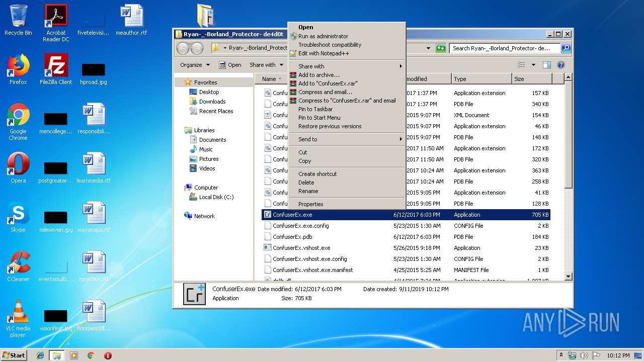Choose Open in the context menu

click(x=347, y=28)
